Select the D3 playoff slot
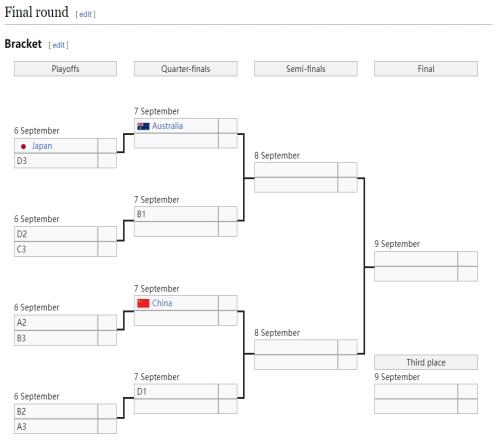The image size is (500, 440). point(56,161)
